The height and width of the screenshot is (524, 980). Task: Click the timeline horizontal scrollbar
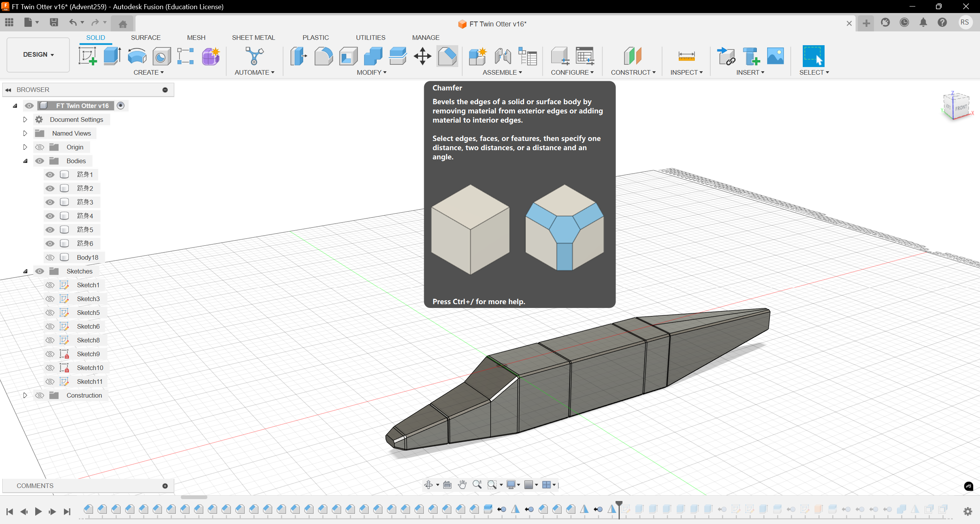pyautogui.click(x=194, y=497)
